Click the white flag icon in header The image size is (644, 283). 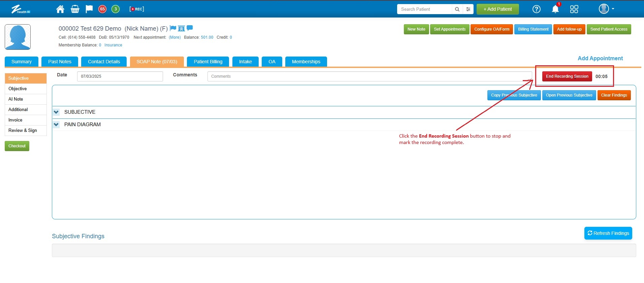pyautogui.click(x=89, y=9)
